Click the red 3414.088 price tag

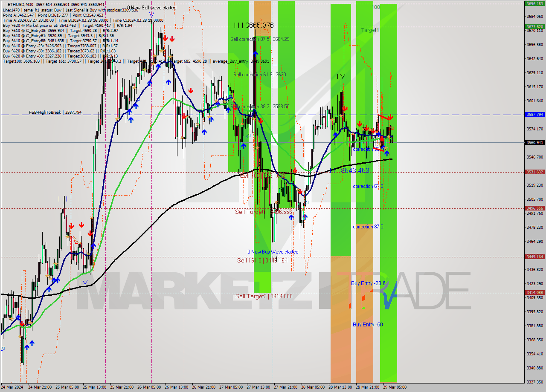click(x=534, y=293)
